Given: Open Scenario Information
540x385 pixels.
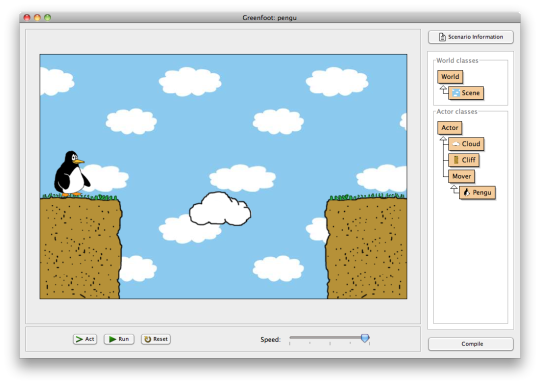Looking at the screenshot, I should tap(471, 37).
